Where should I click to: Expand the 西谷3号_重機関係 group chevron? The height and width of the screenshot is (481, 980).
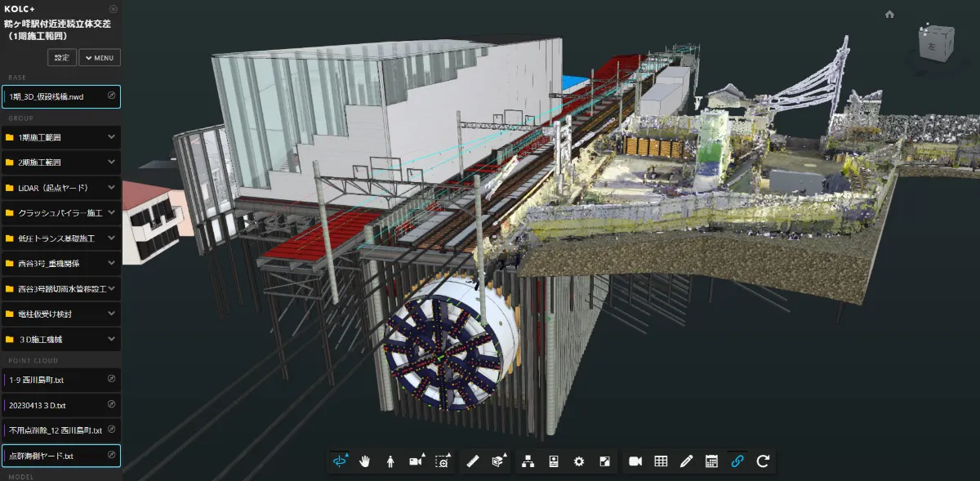[x=112, y=264]
